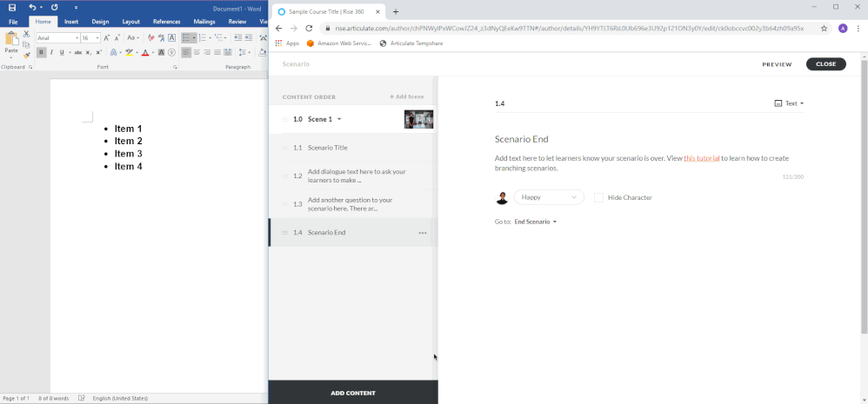Open Chrome three-dot menu
This screenshot has width=868, height=404.
tap(858, 28)
